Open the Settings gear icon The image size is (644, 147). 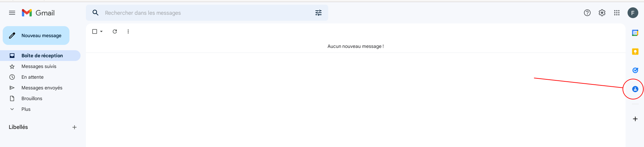pos(602,13)
